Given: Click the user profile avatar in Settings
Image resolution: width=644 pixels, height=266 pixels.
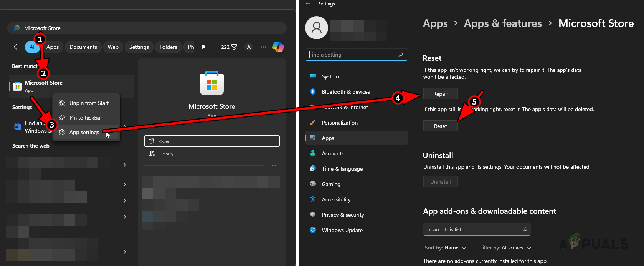Looking at the screenshot, I should click(317, 28).
